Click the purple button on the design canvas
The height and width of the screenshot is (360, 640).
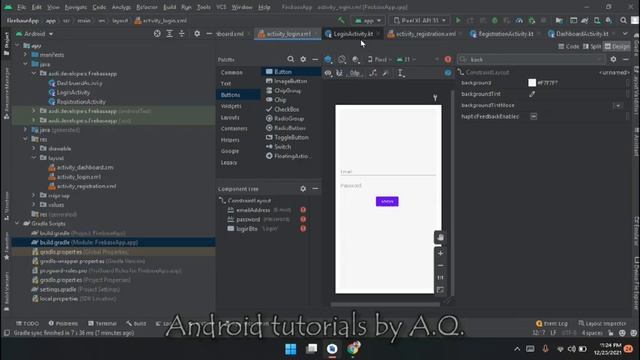[x=387, y=202]
